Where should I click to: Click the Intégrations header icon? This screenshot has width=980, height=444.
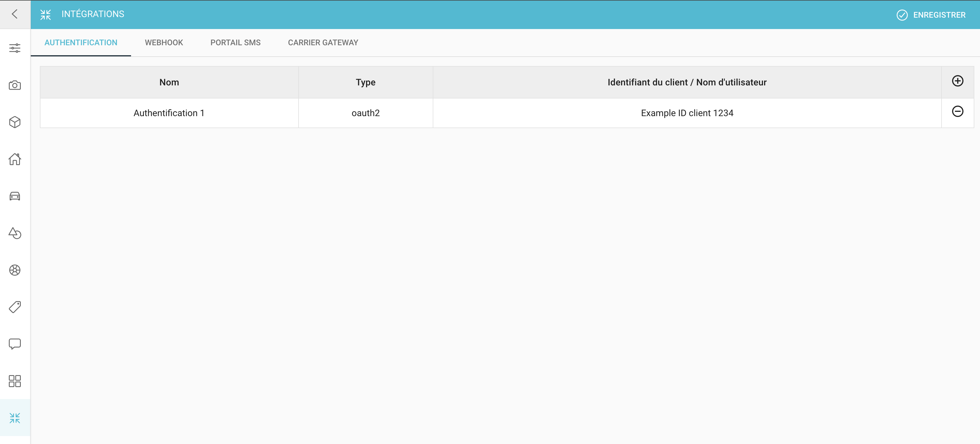tap(46, 15)
